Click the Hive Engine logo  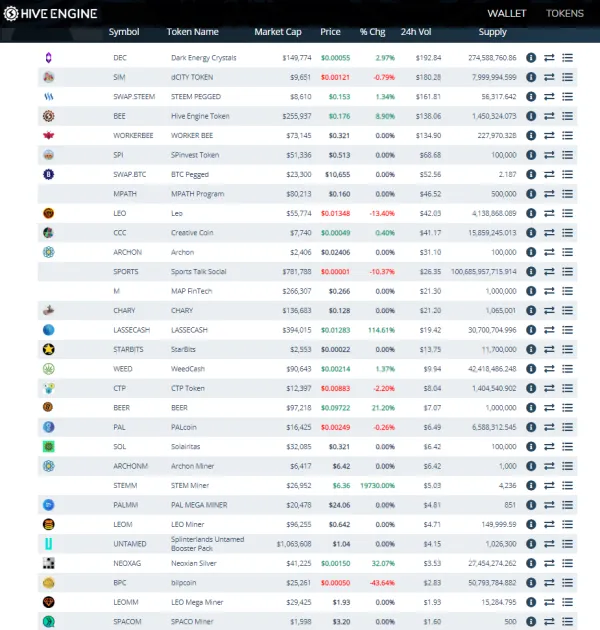click(x=50, y=13)
